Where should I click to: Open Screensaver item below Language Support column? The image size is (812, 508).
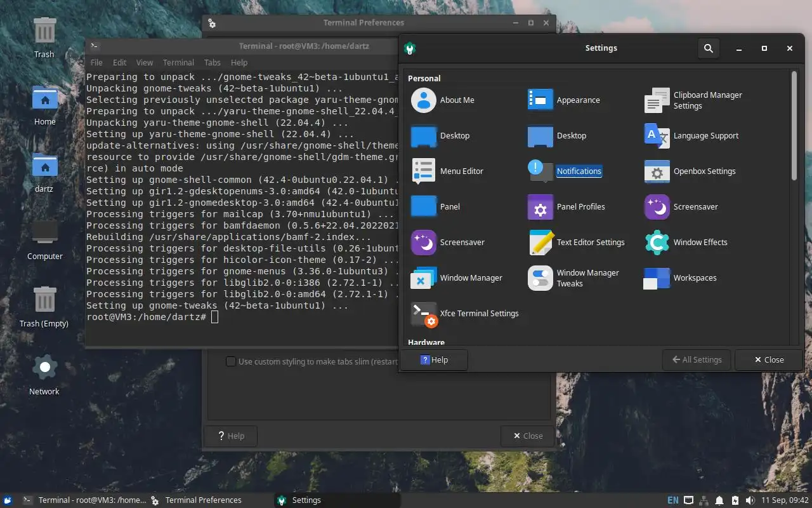[x=681, y=207]
